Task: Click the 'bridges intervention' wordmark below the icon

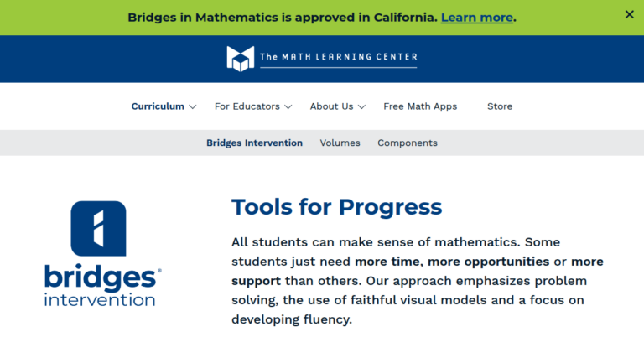Action: coord(102,286)
